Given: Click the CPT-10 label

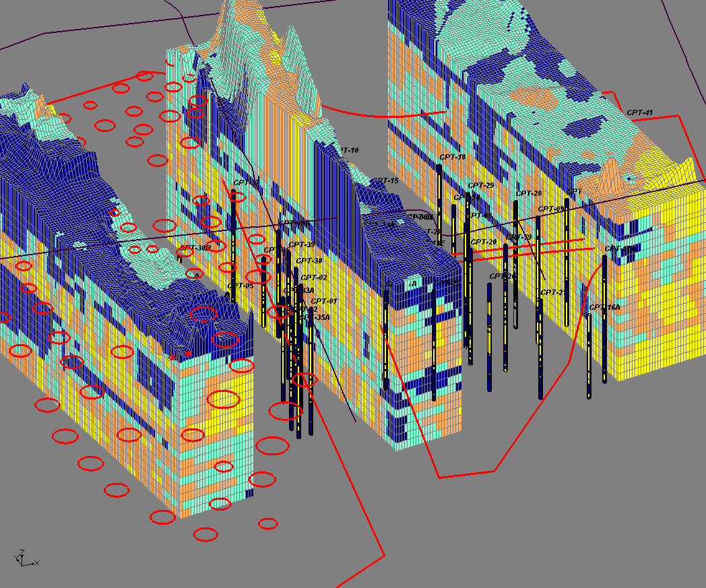Looking at the screenshot, I should click(349, 150).
